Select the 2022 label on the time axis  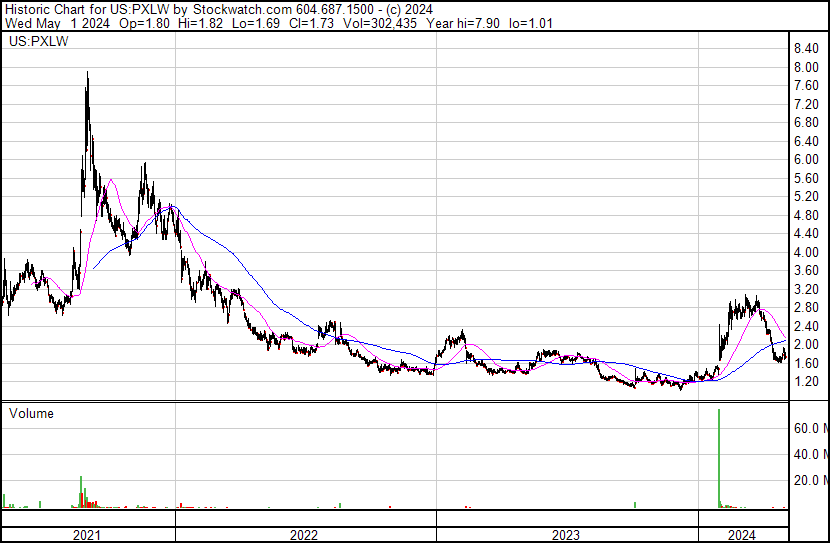coord(304,535)
